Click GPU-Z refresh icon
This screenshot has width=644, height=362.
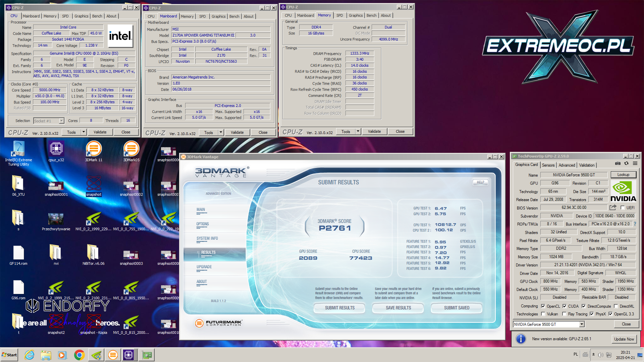click(x=626, y=164)
